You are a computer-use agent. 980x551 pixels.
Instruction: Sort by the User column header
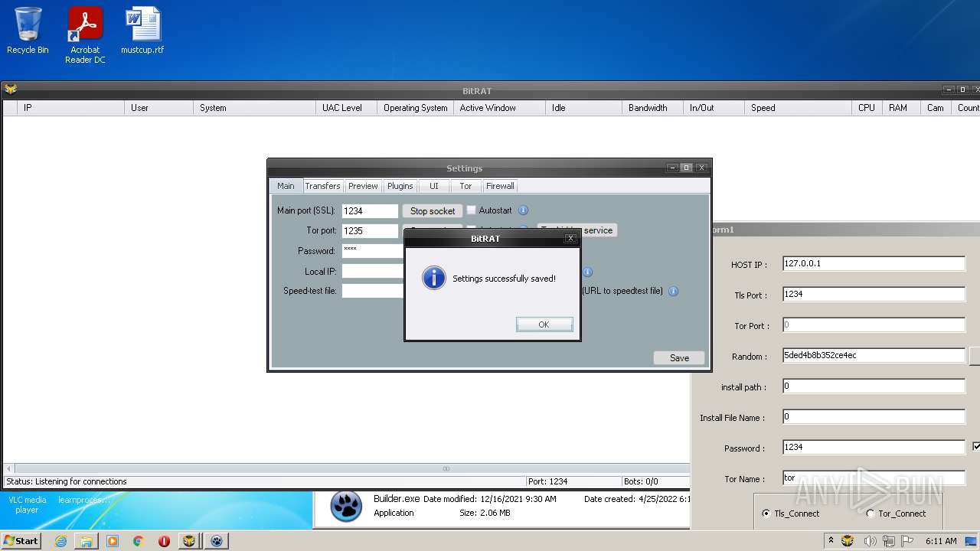pyautogui.click(x=158, y=108)
